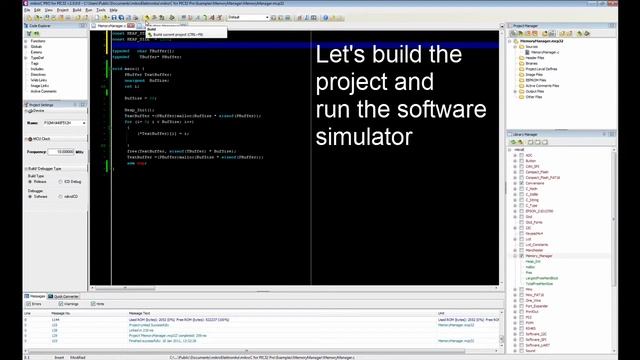Open the Tools menu

(101, 10)
